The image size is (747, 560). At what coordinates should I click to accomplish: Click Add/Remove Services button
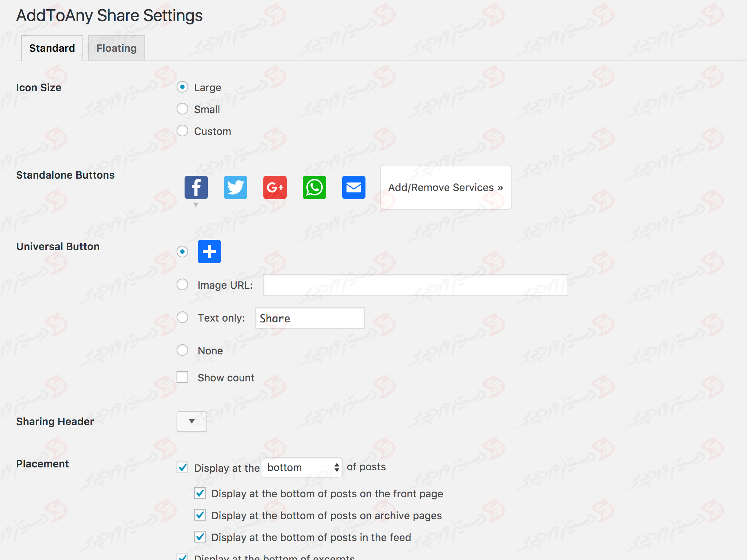click(x=445, y=187)
